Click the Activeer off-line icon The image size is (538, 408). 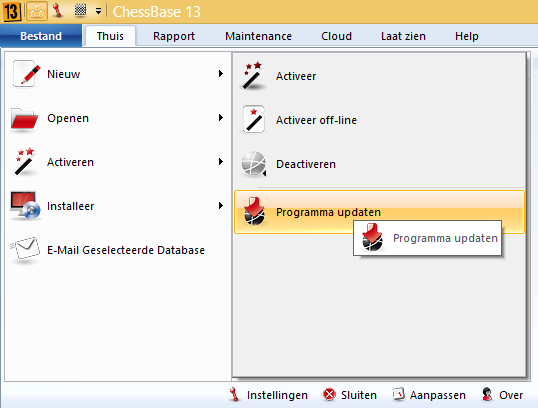point(254,119)
